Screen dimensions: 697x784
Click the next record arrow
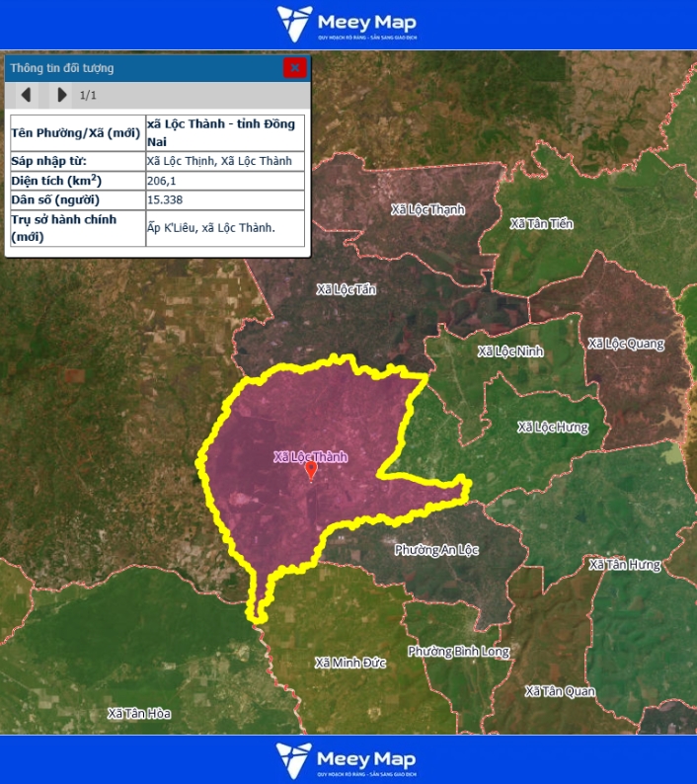pyautogui.click(x=61, y=95)
